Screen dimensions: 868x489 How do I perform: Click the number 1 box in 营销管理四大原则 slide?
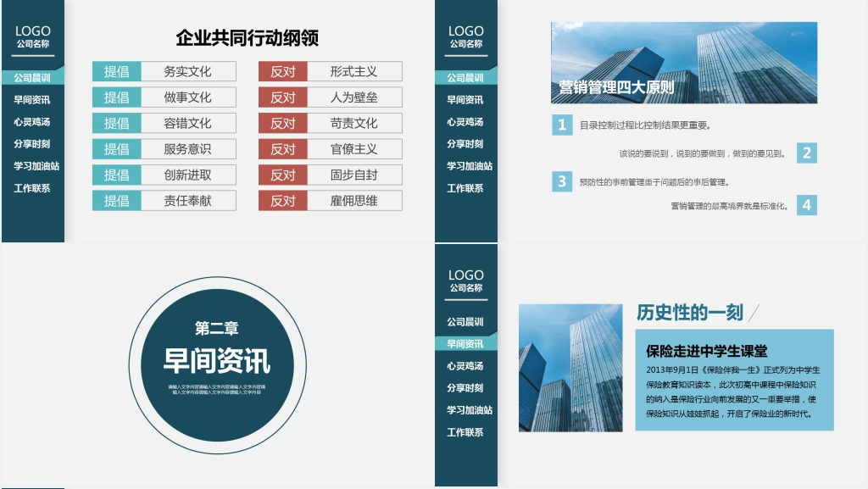pyautogui.click(x=561, y=125)
